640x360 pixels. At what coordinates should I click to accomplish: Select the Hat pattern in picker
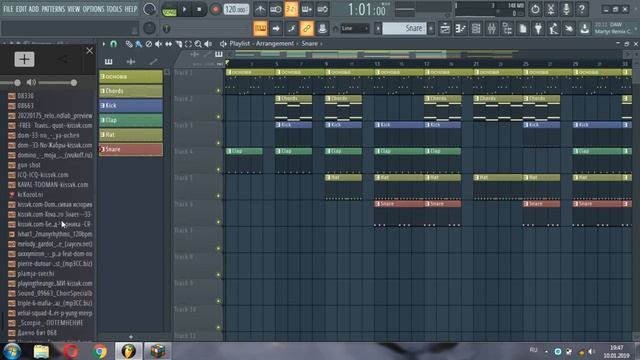tap(131, 135)
